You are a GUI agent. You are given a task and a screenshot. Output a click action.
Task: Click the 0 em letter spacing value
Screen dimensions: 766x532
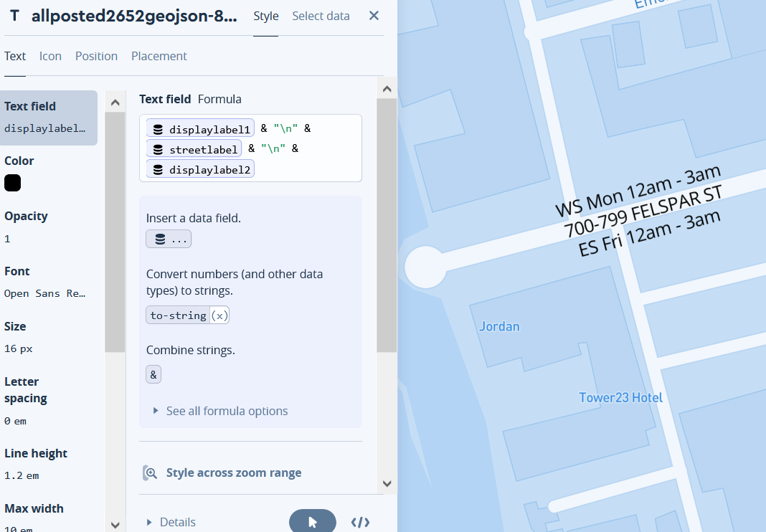pyautogui.click(x=15, y=421)
